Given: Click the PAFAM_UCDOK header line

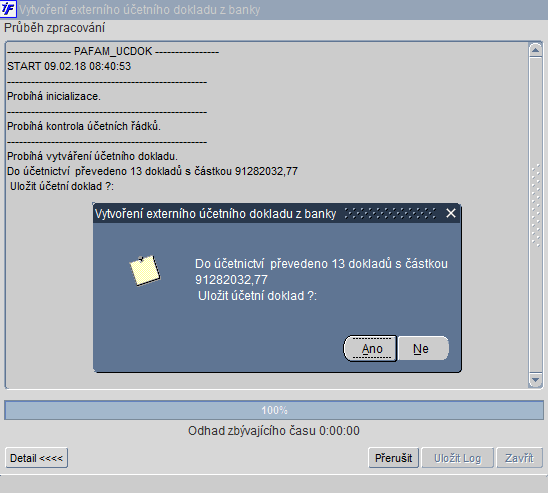Looking at the screenshot, I should [113, 51].
